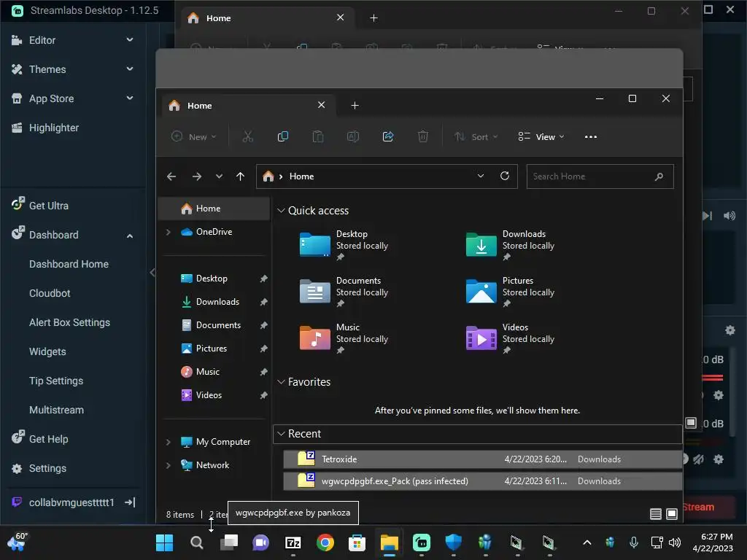The width and height of the screenshot is (747, 560).
Task: Open Windows Security shield in taskbar
Action: [454, 542]
